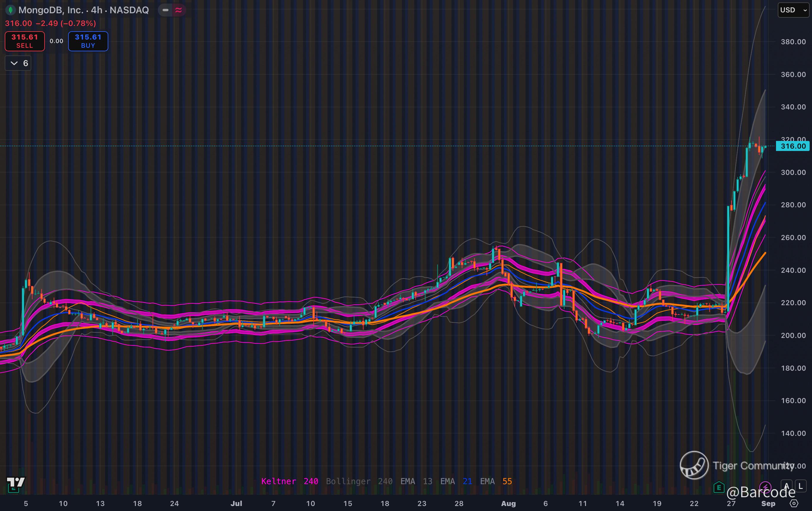
Task: Select the Bollinger 240 indicator label
Action: click(x=359, y=481)
